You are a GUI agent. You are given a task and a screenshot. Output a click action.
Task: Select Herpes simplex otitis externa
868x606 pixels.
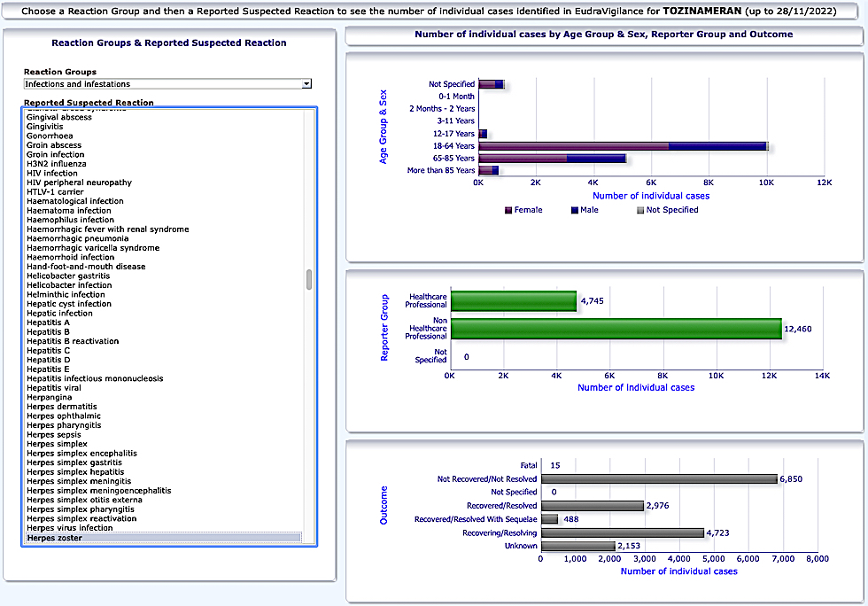[x=85, y=500]
